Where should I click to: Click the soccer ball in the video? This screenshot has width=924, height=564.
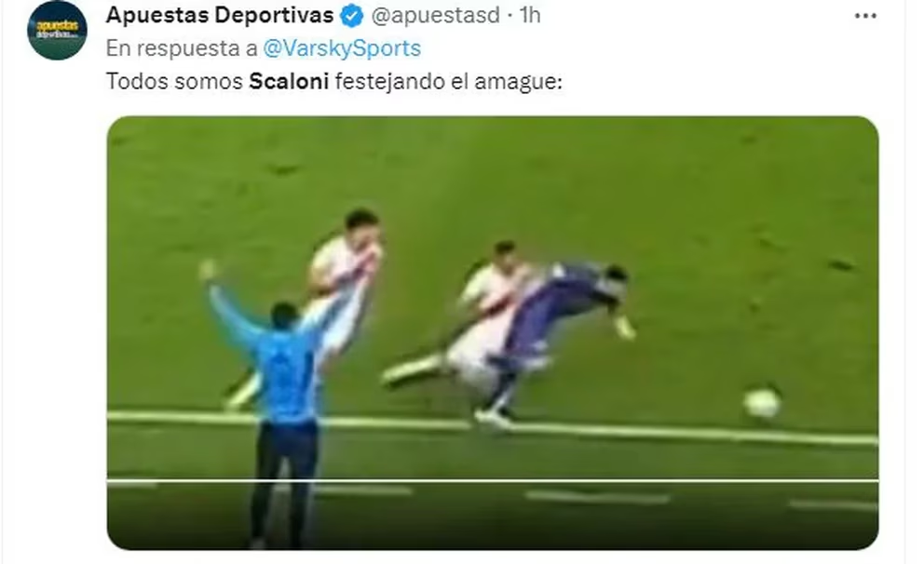(x=761, y=403)
